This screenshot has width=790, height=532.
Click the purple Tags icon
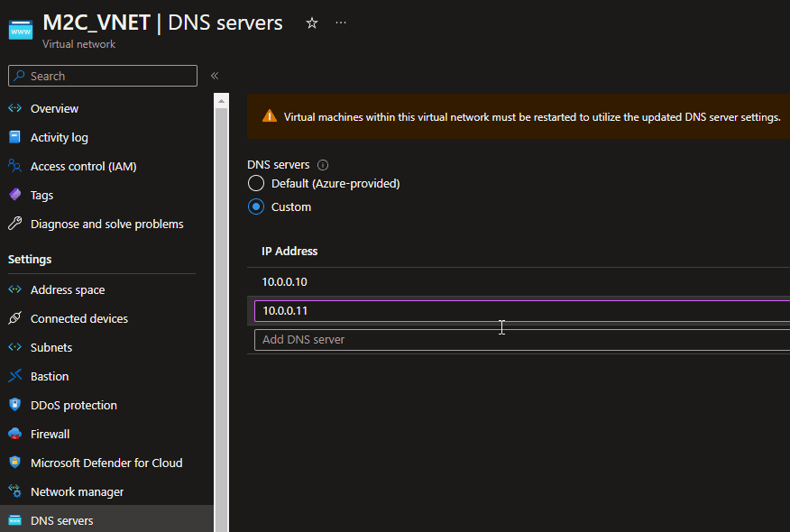click(x=15, y=195)
